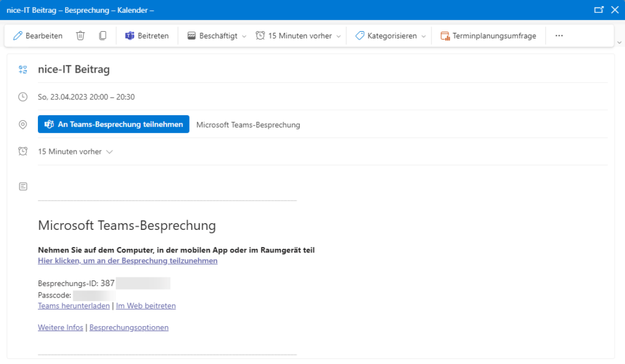This screenshot has width=625, height=364.
Task: Pop out the window with the top-right icon
Action: (599, 10)
